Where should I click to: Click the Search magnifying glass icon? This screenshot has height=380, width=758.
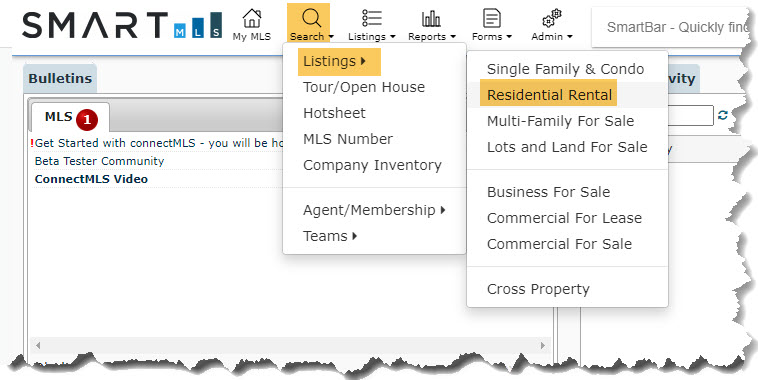[311, 18]
